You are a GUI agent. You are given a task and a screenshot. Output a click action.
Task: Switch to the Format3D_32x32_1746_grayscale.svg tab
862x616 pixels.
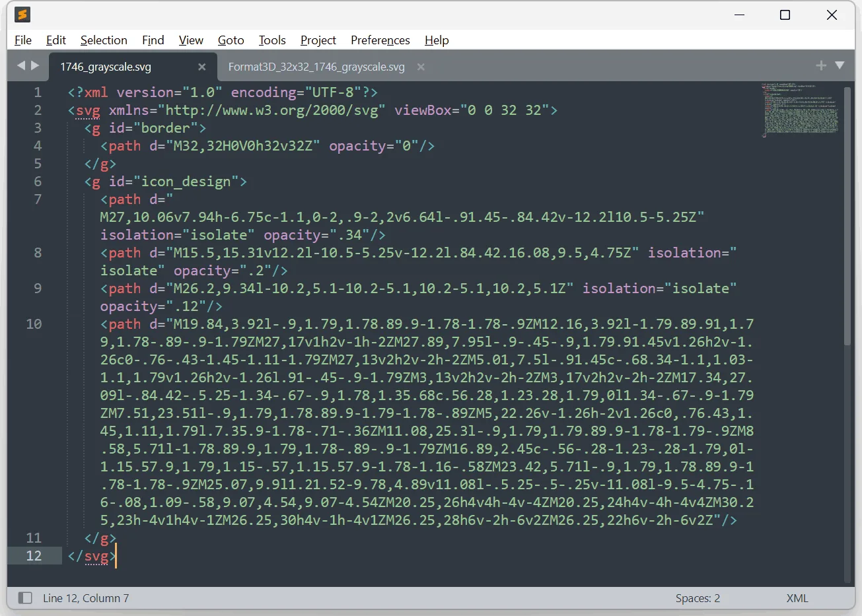pos(314,67)
